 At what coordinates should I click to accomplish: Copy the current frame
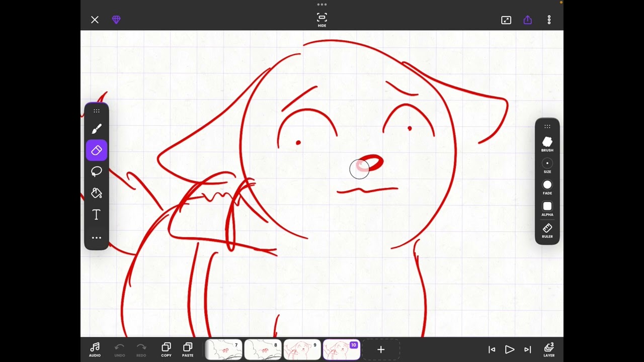[166, 349]
